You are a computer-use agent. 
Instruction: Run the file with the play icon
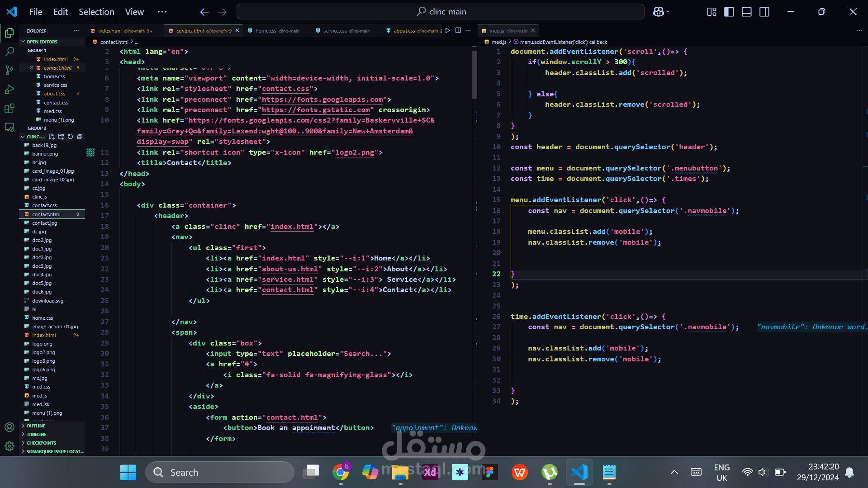(447, 31)
